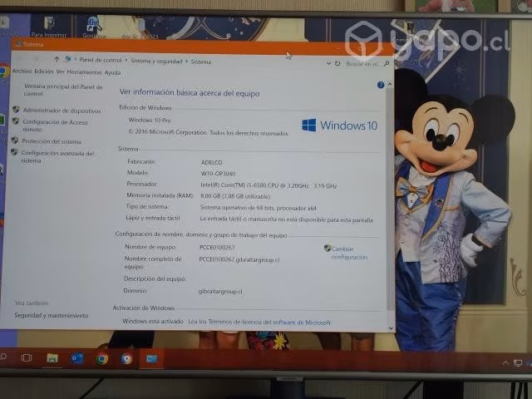Click the taskbar search magnifier
Image resolution: width=532 pixels, height=399 pixels.
click(x=2, y=357)
